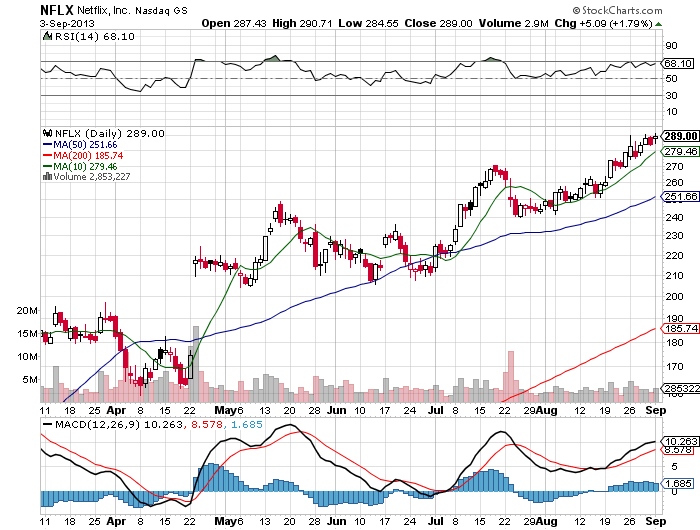Click the red 185.74 tag on right axis
700x530 pixels.
(x=680, y=329)
